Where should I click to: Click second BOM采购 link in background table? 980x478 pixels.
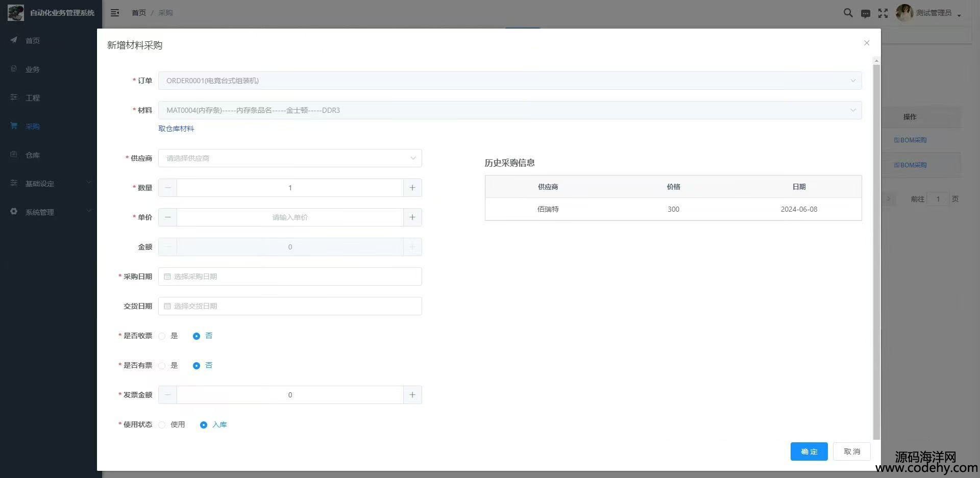tap(910, 165)
